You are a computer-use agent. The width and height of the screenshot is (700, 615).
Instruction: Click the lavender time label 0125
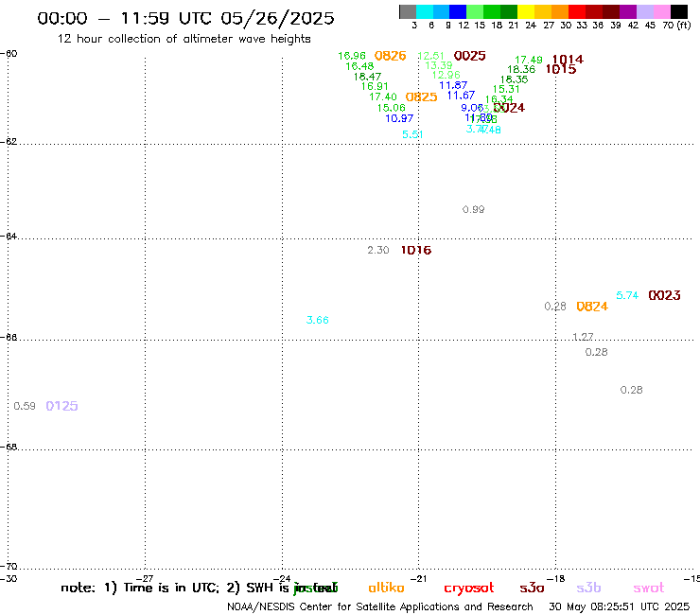[x=62, y=407]
